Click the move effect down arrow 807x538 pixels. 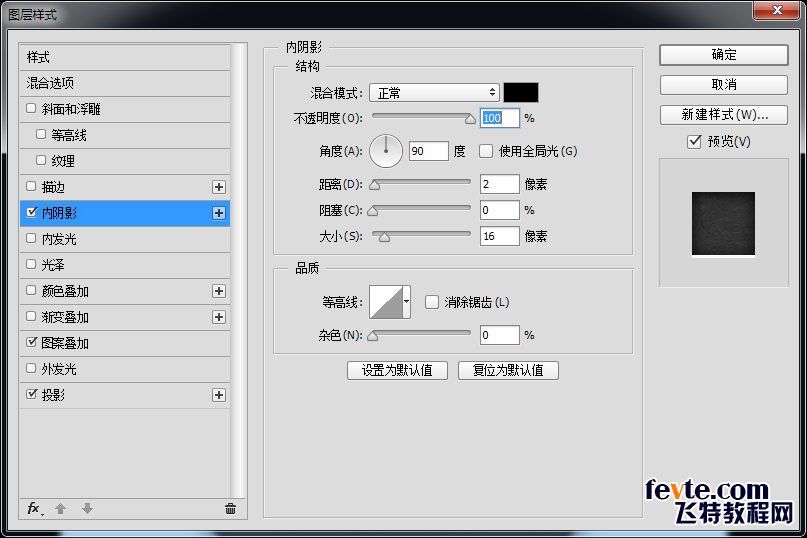click(x=87, y=509)
